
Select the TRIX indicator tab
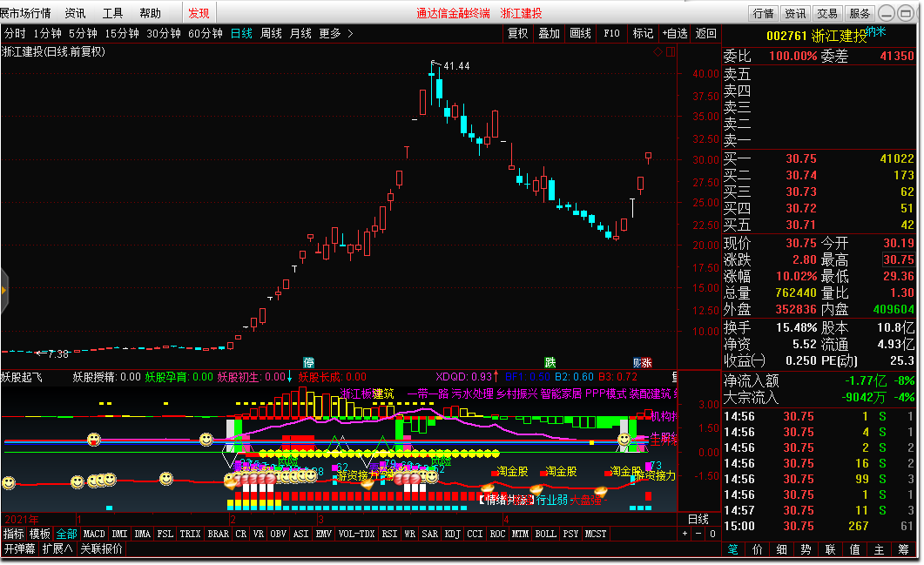click(191, 534)
